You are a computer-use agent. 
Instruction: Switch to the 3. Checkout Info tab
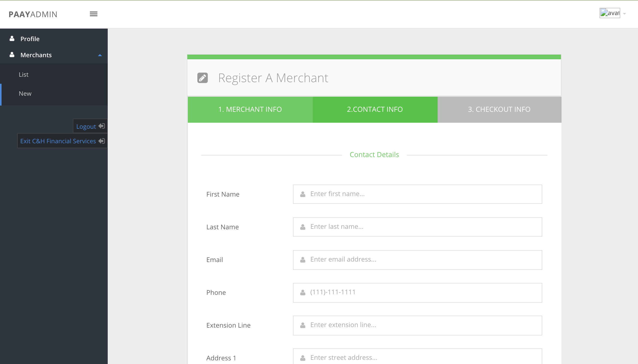[499, 109]
